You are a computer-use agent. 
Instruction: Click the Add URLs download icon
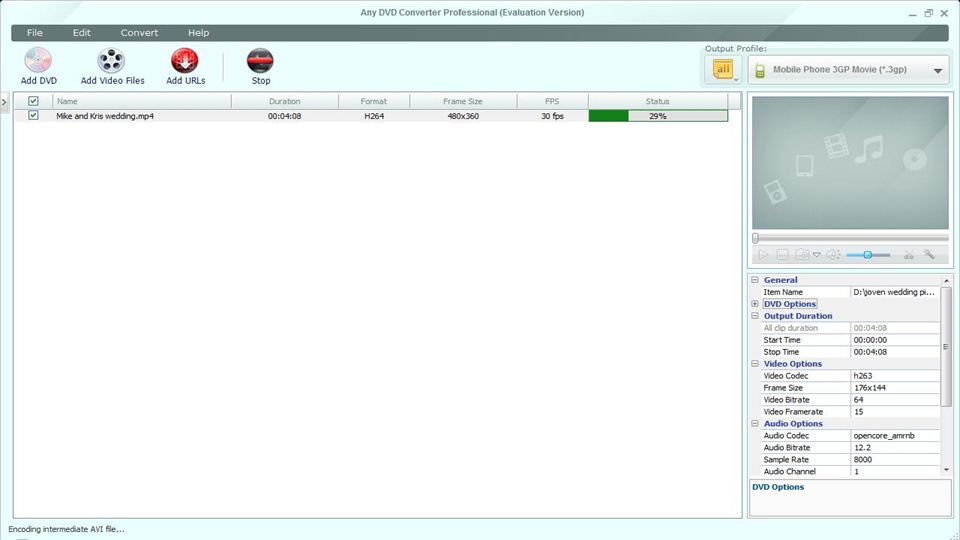pyautogui.click(x=185, y=61)
